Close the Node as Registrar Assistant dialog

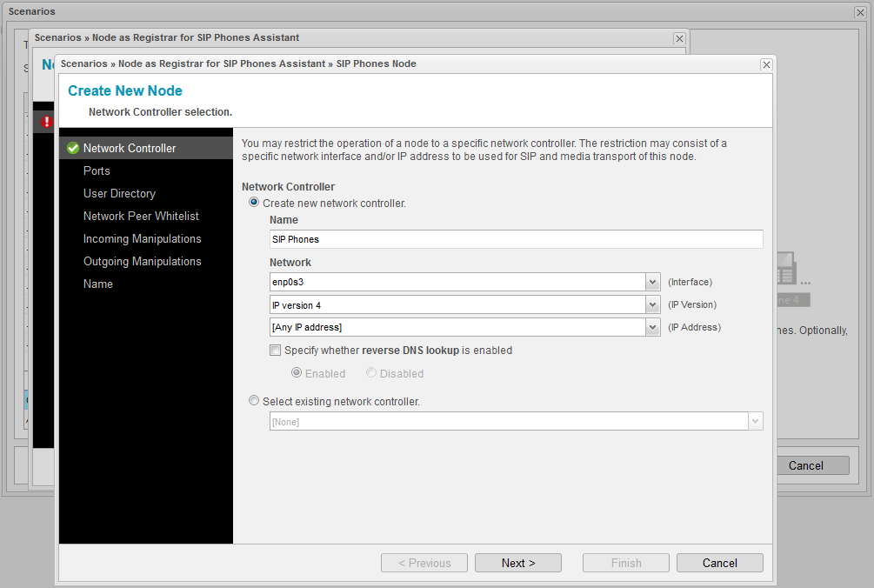pos(679,39)
